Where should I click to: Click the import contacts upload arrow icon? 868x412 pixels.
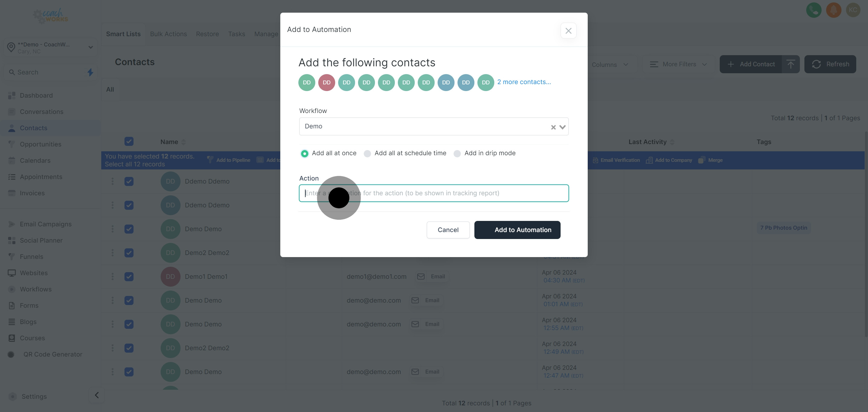tap(791, 64)
